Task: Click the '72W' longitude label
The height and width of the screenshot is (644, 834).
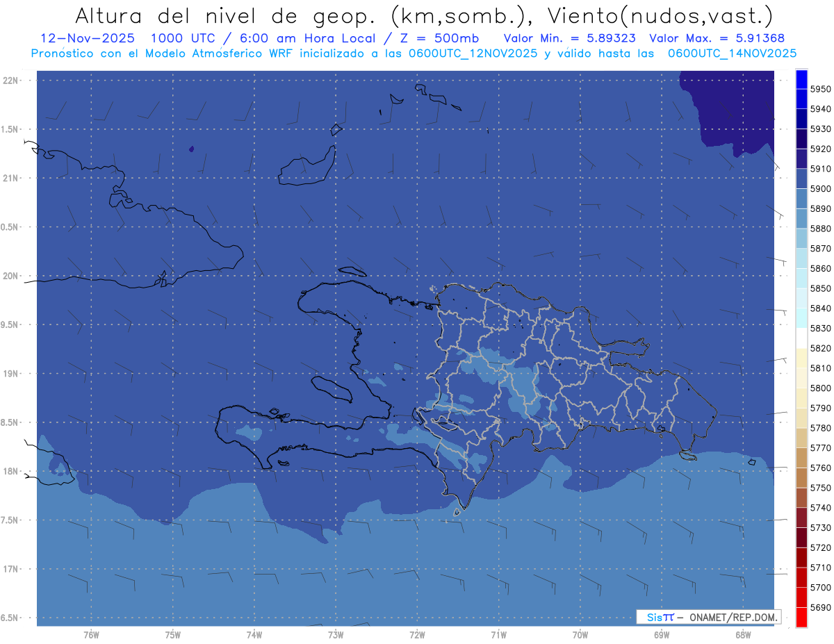Action: point(417,635)
